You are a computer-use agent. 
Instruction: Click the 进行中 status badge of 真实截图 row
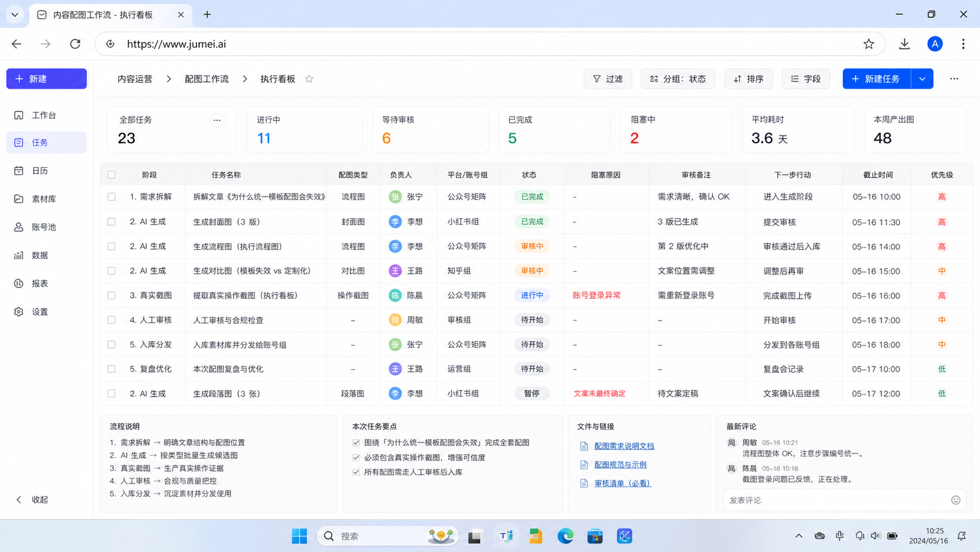coord(532,296)
